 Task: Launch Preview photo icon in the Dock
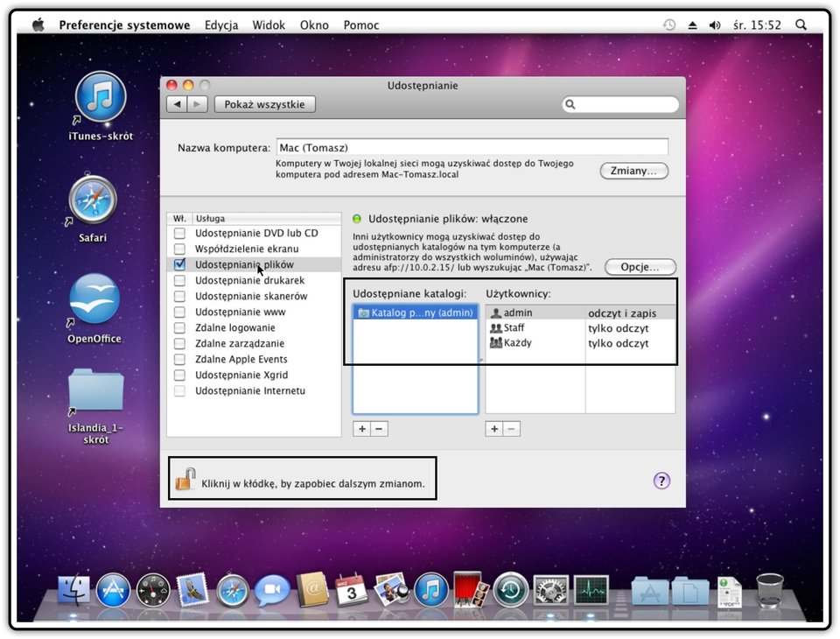pos(392,590)
